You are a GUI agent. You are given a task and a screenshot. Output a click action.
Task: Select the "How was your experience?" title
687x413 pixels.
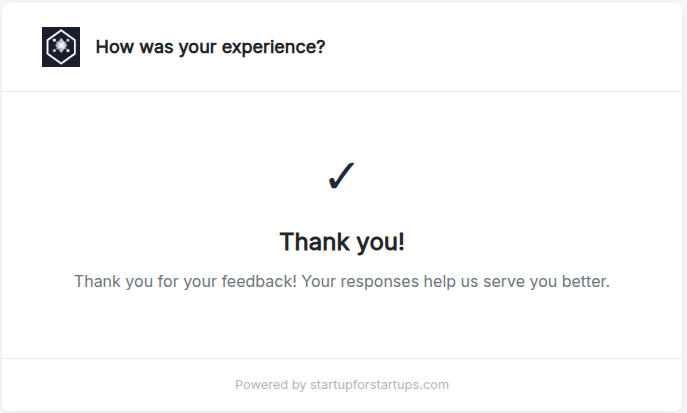point(210,47)
